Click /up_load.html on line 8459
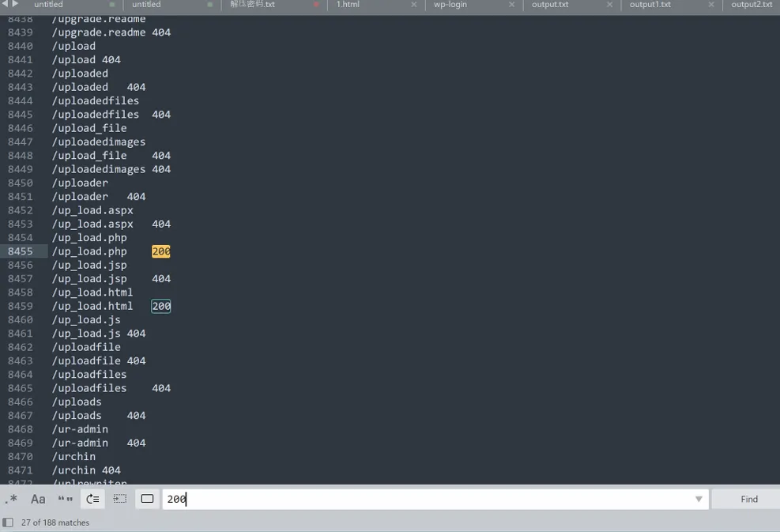Image resolution: width=780 pixels, height=532 pixels. [x=92, y=306]
